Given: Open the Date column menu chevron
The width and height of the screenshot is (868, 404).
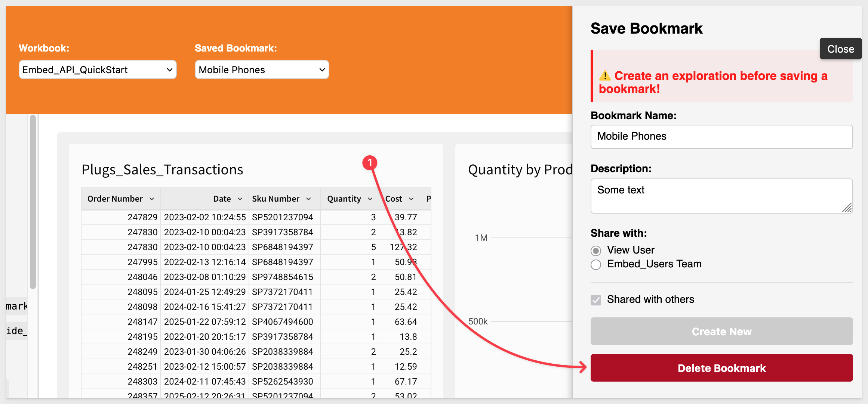Looking at the screenshot, I should (x=240, y=199).
